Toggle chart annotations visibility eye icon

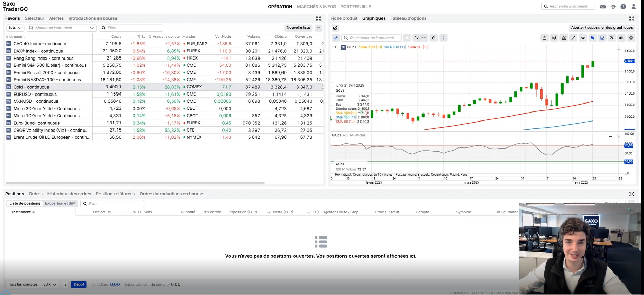(x=583, y=38)
